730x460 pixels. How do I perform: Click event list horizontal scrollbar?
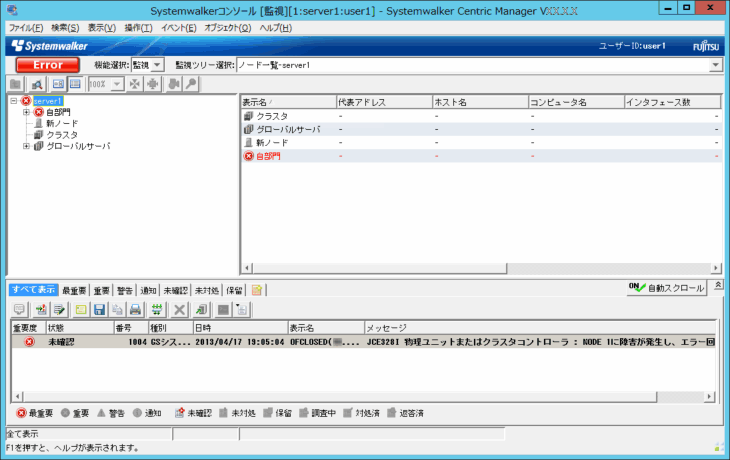click(x=339, y=397)
